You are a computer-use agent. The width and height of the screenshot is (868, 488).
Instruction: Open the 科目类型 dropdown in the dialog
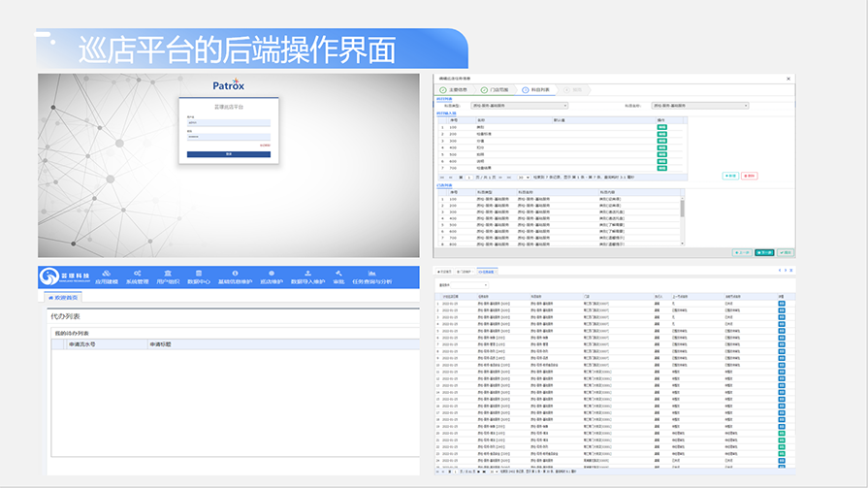point(519,105)
